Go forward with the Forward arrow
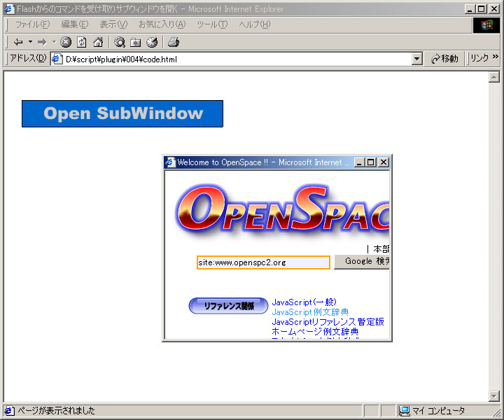The width and height of the screenshot is (504, 420). (x=42, y=42)
